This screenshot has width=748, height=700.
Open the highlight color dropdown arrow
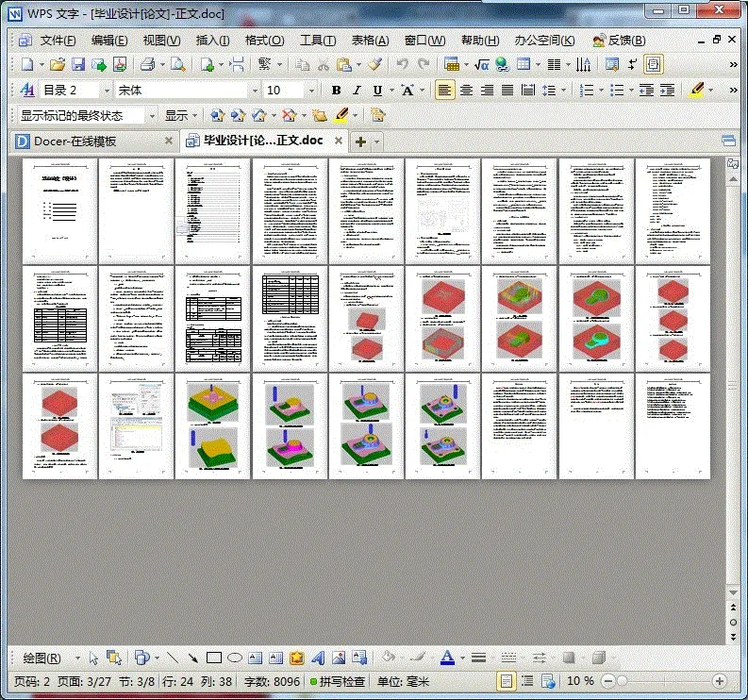(x=711, y=91)
